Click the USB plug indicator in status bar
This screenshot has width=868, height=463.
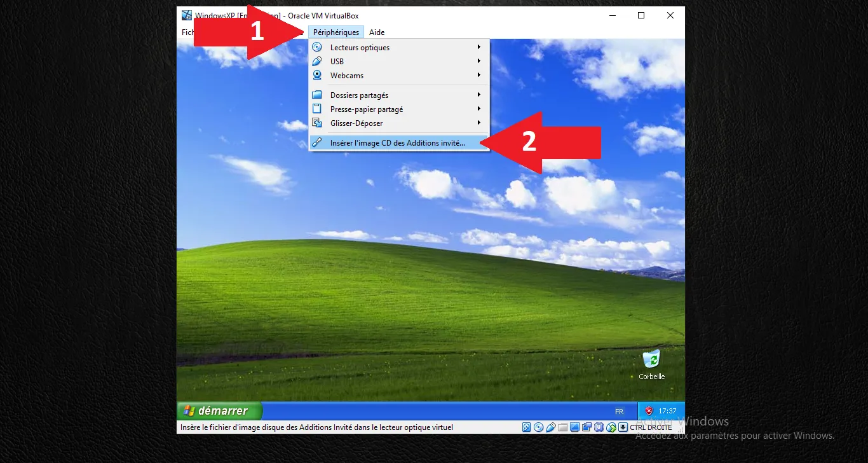tap(550, 427)
